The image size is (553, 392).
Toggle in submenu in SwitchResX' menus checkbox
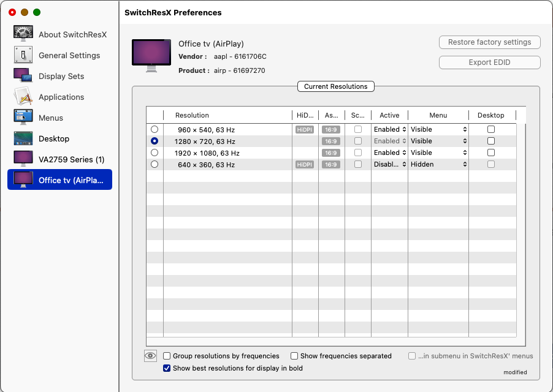[411, 356]
